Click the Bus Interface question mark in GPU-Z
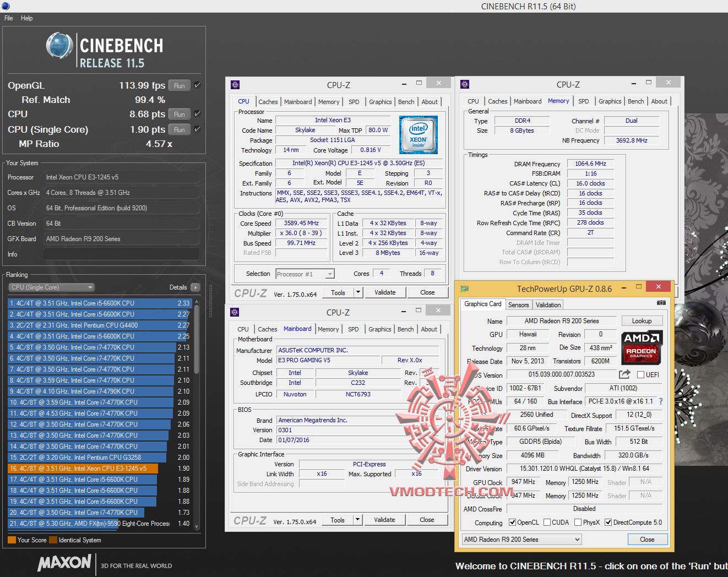Screen dimensions: 728x577 661,401
